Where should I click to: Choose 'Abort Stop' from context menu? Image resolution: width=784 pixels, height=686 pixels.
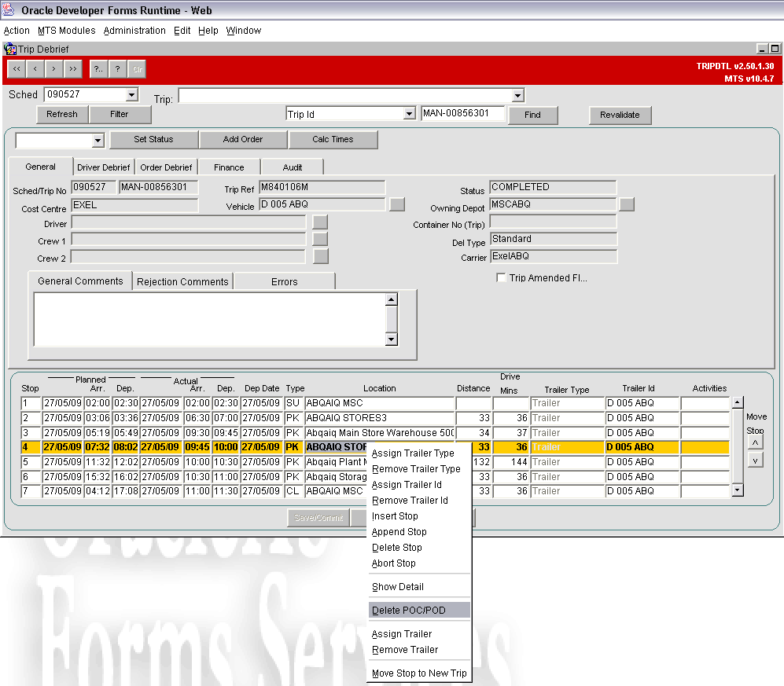click(x=419, y=563)
